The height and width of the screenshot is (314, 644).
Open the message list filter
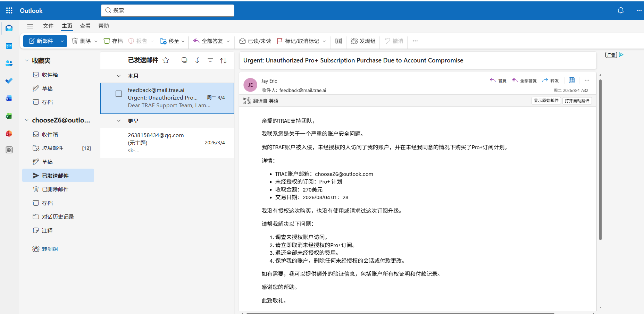[210, 60]
